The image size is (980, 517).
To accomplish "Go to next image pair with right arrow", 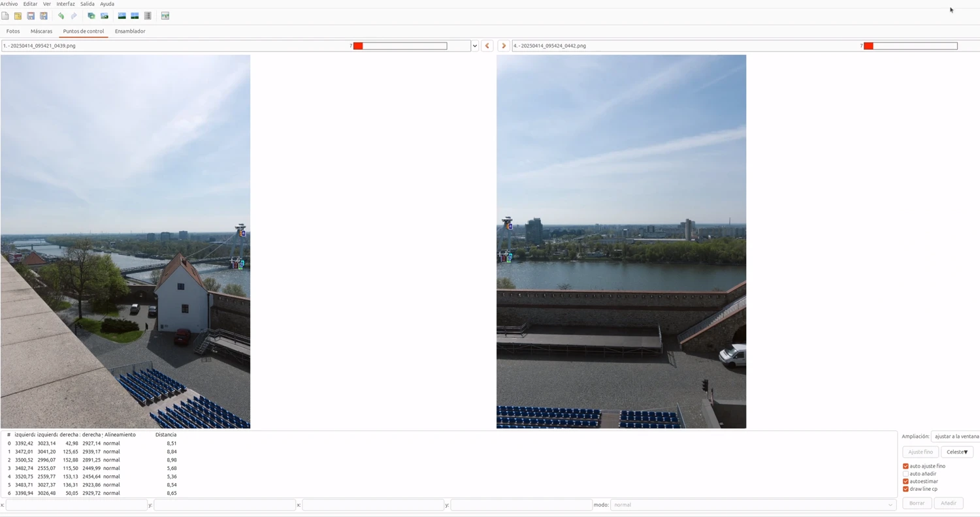I will tap(503, 46).
